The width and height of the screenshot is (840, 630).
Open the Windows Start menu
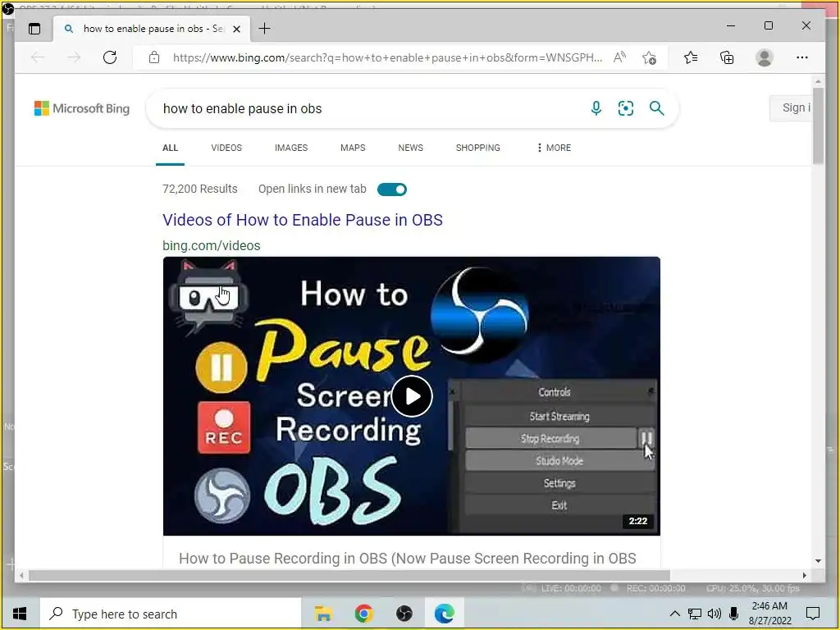(x=20, y=614)
